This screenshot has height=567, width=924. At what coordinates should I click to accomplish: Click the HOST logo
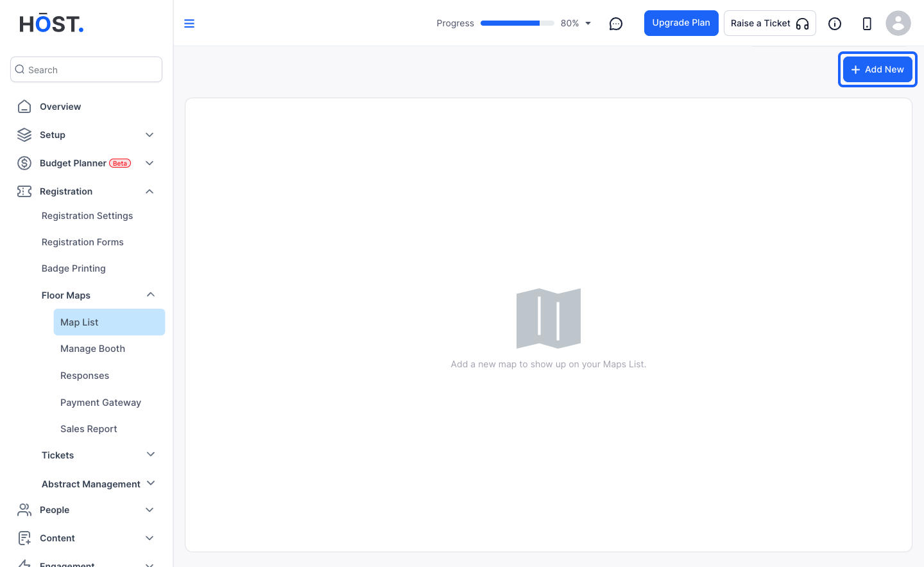(51, 24)
